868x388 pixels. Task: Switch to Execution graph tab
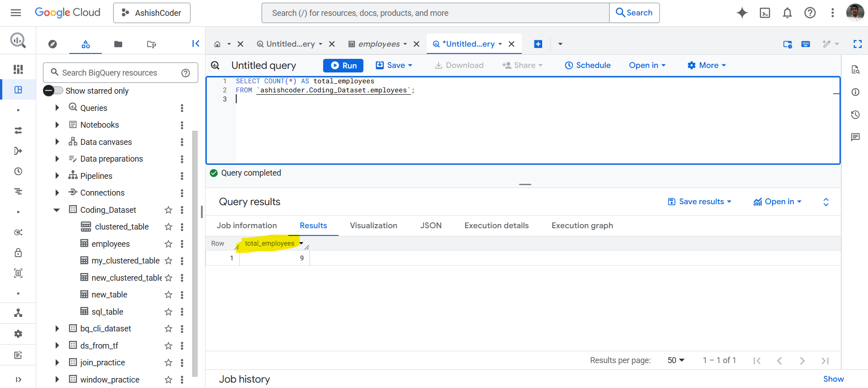pos(582,225)
